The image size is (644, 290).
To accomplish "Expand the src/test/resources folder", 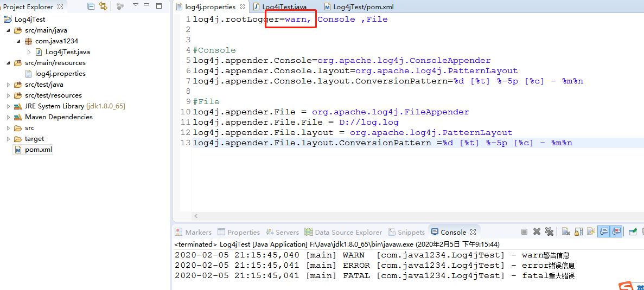I will (x=9, y=95).
